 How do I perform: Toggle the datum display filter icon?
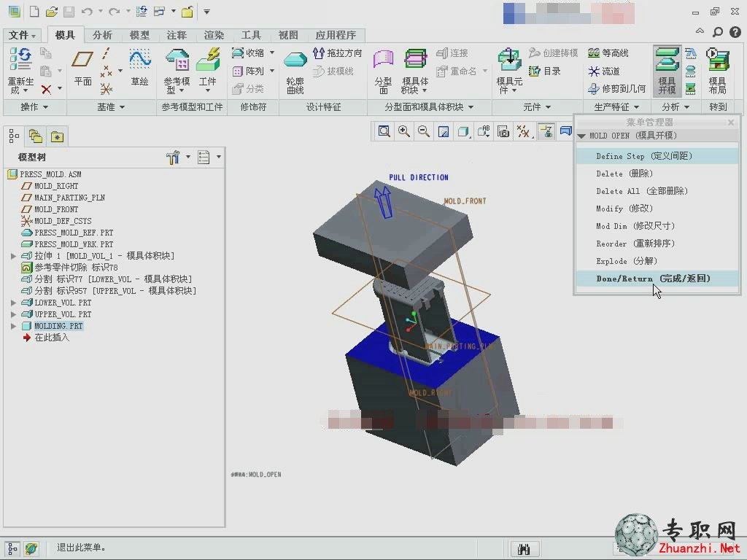[523, 131]
